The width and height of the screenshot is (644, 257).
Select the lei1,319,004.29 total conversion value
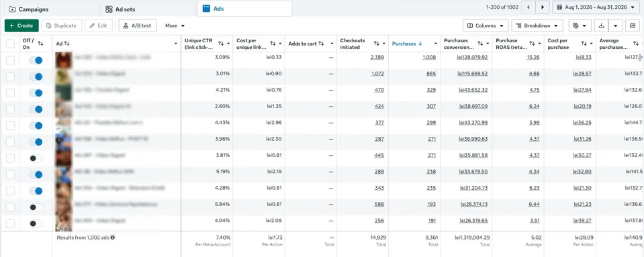[472, 238]
